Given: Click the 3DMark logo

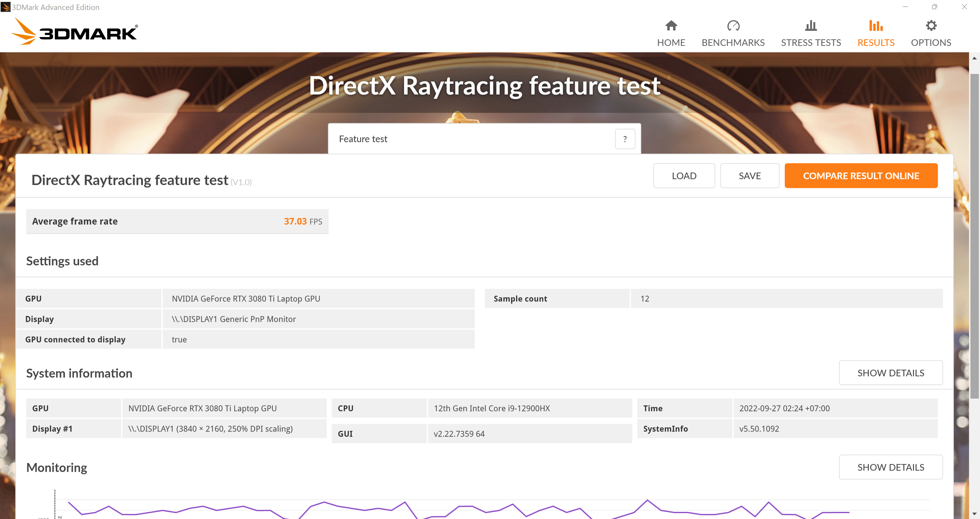Looking at the screenshot, I should [75, 32].
